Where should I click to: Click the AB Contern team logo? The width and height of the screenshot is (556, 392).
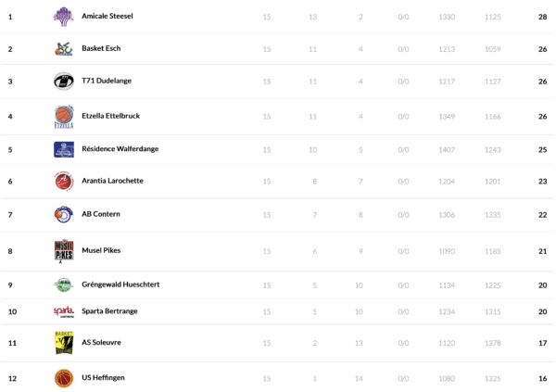[x=63, y=215]
